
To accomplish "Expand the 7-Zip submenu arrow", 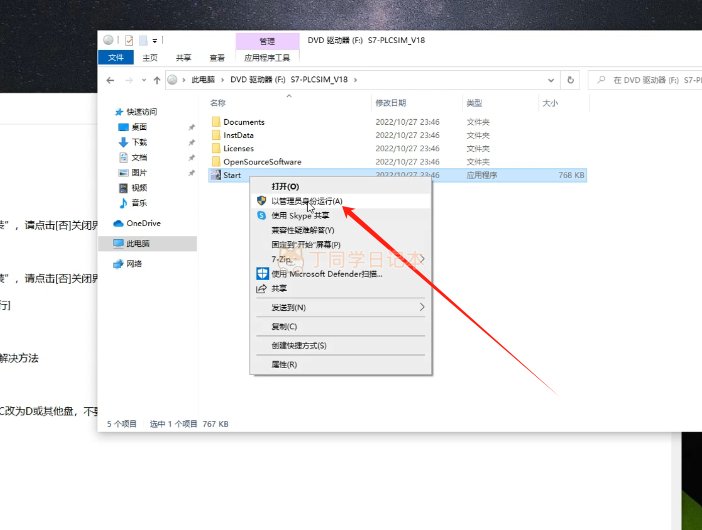I will (422, 259).
